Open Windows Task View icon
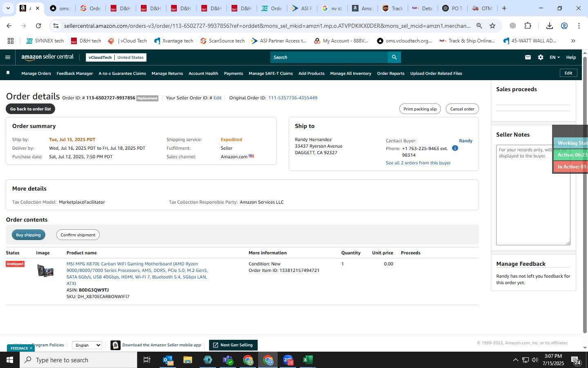Viewport: 588px width, 368px height. tap(147, 360)
